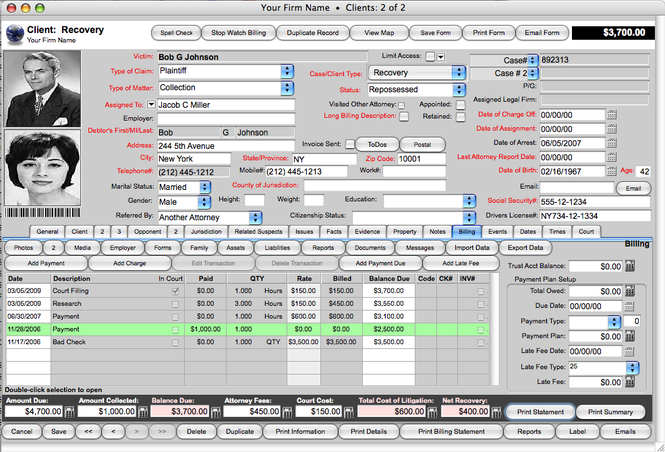The width and height of the screenshot is (665, 452).
Task: Check the Retained box
Action: [x=461, y=117]
